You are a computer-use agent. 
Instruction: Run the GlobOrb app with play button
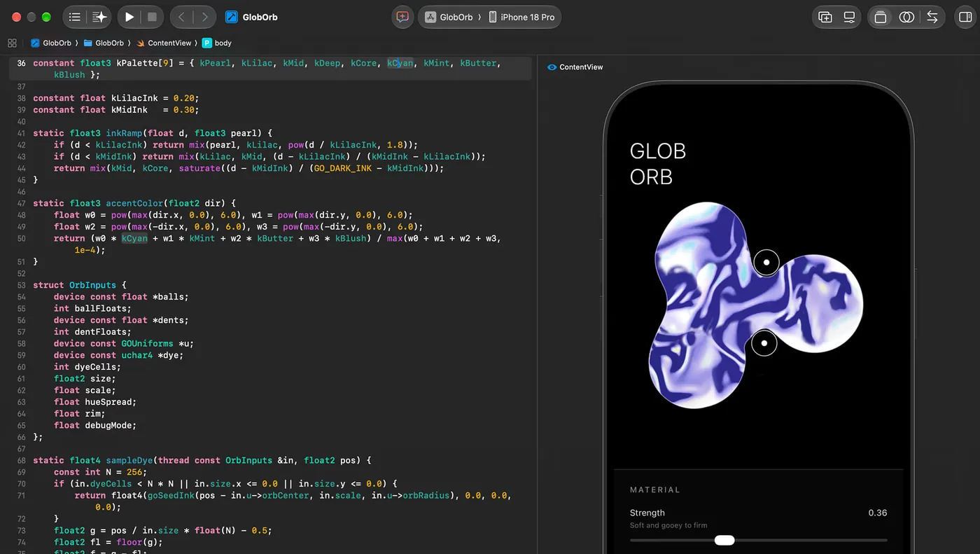(129, 18)
